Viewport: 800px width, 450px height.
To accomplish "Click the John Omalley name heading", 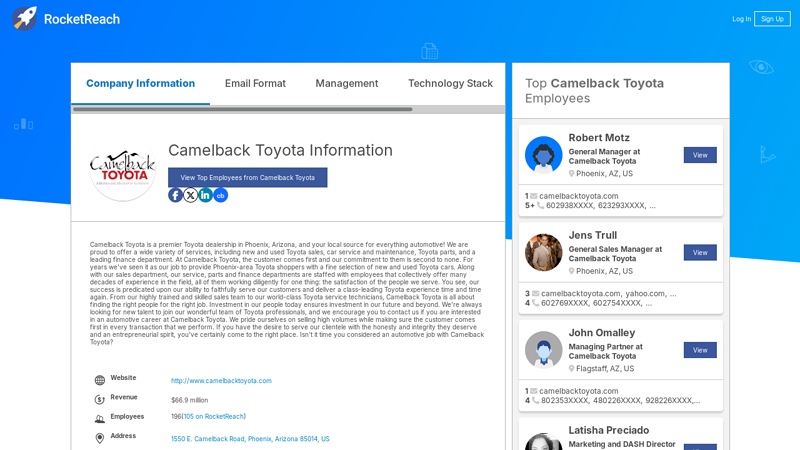I will [602, 333].
